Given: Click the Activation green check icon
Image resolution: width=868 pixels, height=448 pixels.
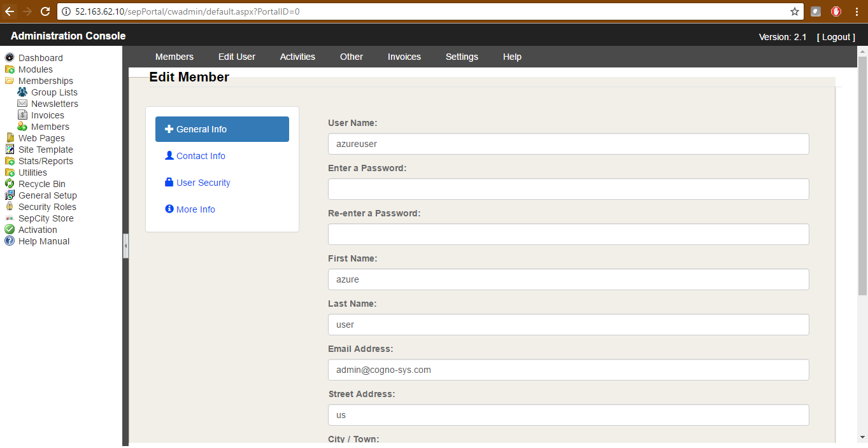Looking at the screenshot, I should 10,230.
